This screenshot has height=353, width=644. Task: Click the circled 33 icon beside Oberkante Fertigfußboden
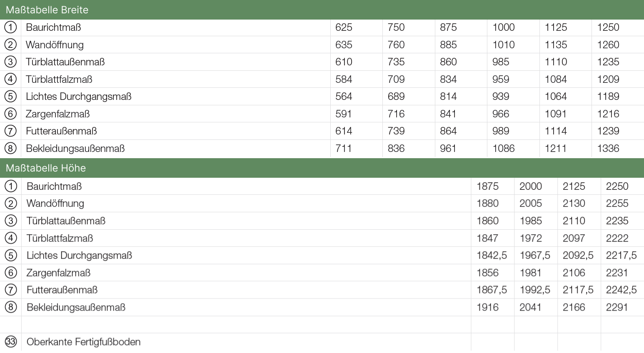point(10,342)
